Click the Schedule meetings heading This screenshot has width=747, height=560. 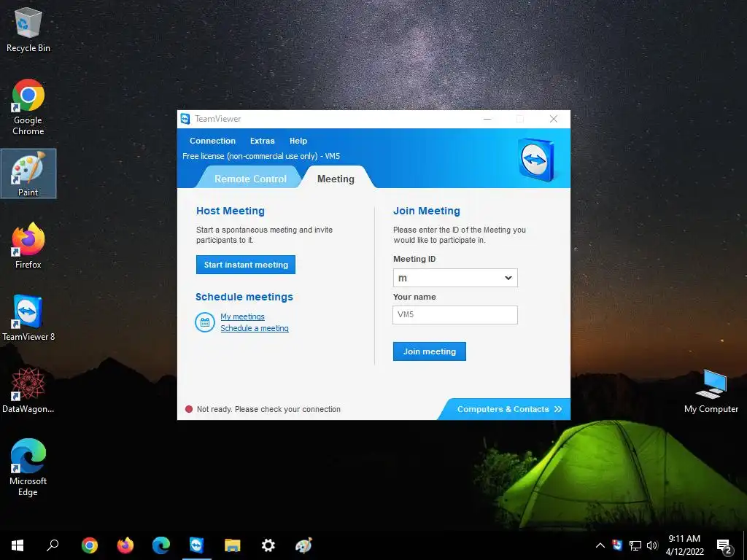click(244, 297)
